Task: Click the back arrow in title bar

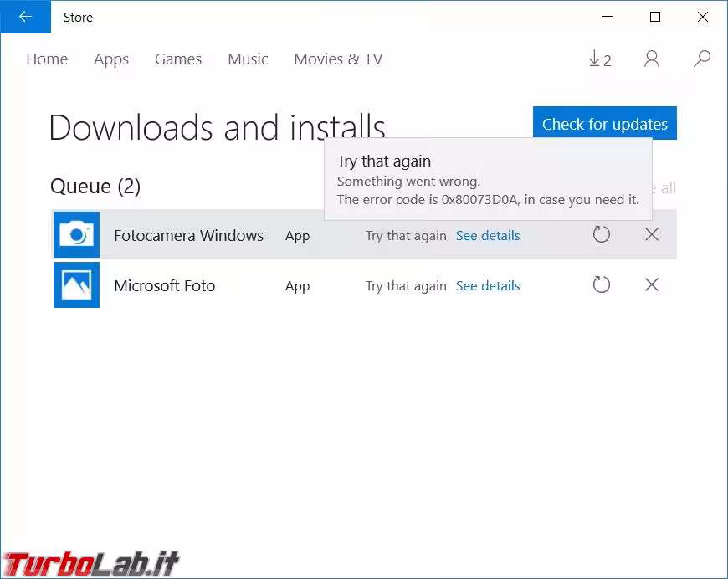Action: 25,17
